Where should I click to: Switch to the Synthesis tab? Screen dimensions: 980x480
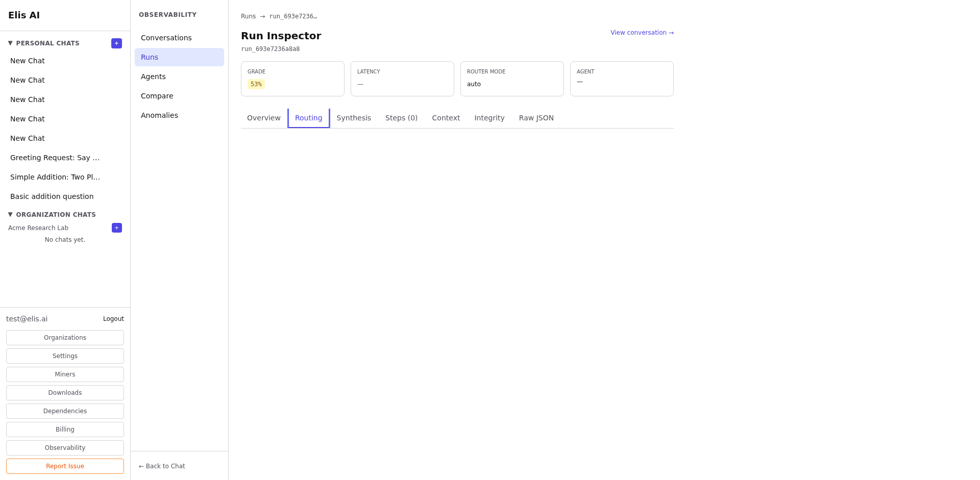(x=353, y=118)
